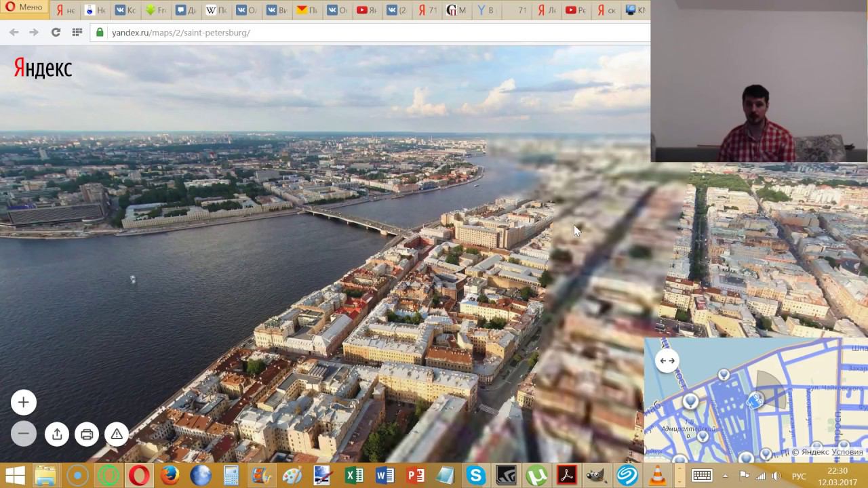Launch VLC media player from taskbar
The width and height of the screenshot is (868, 488).
[657, 475]
